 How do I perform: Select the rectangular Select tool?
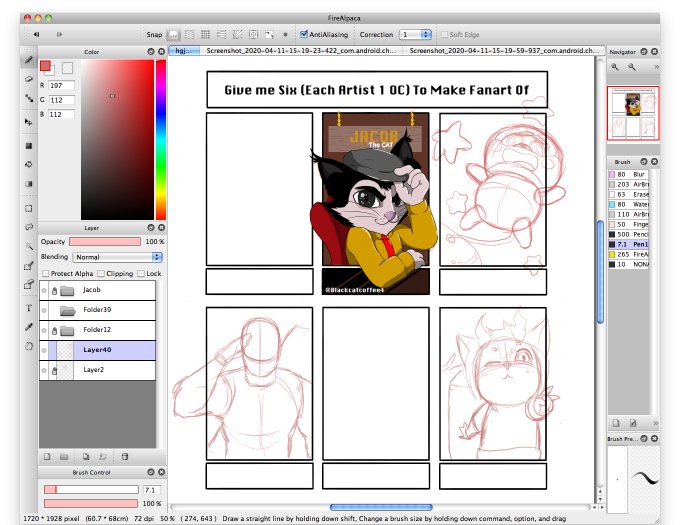[29, 208]
